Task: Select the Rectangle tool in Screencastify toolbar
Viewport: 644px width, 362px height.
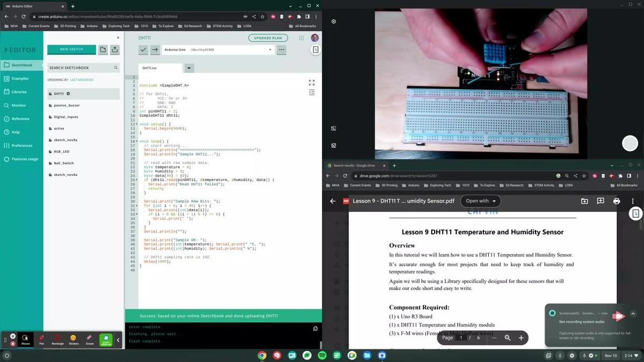Action: (57, 339)
